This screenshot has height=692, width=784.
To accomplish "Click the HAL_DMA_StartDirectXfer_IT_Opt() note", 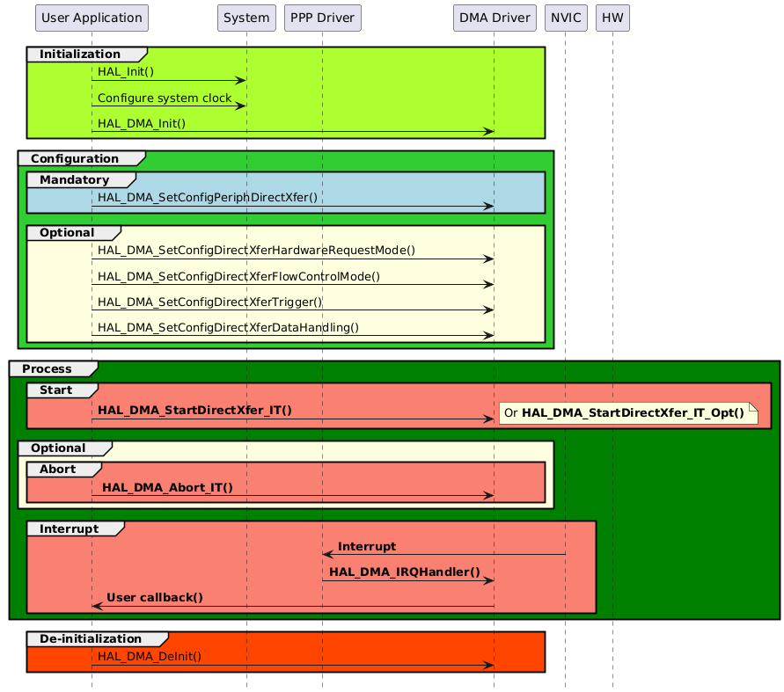I will tap(628, 411).
